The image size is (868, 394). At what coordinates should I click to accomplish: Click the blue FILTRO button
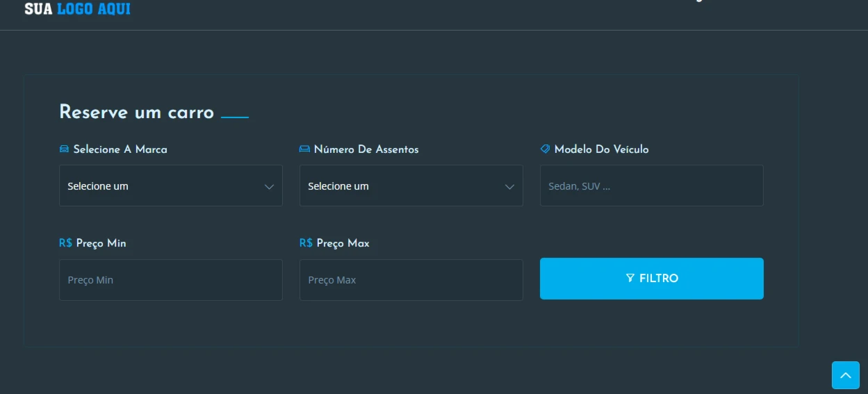(x=652, y=279)
